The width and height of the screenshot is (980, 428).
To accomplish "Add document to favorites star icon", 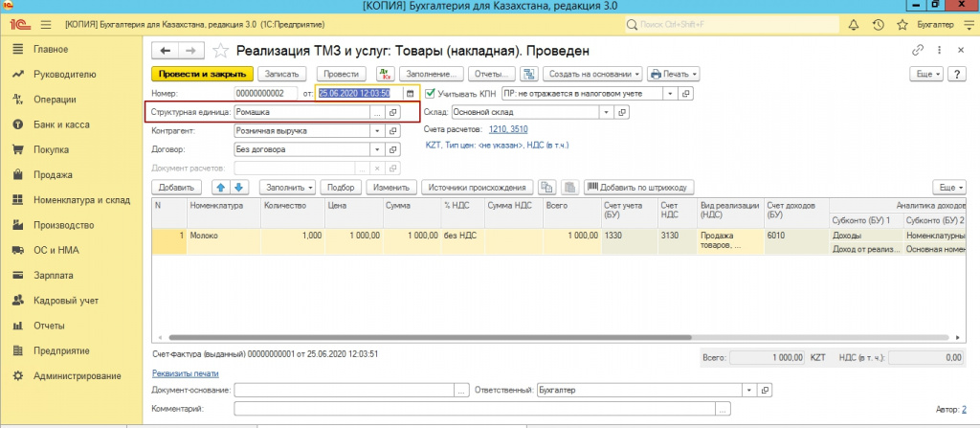I will click(x=220, y=51).
